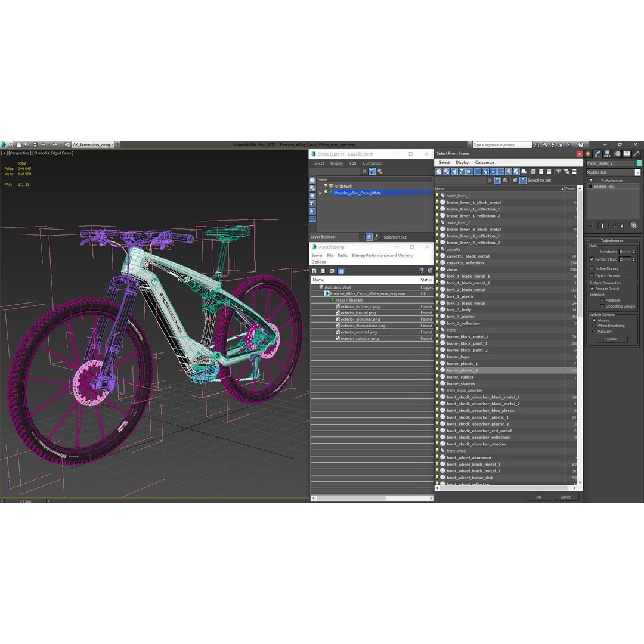The image size is (644, 644).
Task: Open the Paths menu in Asset Tracking
Action: click(342, 255)
